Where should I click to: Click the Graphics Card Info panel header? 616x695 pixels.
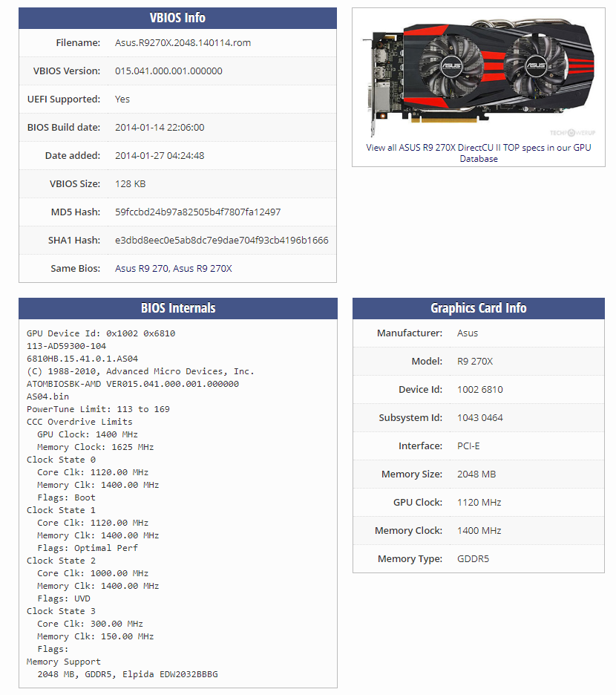tap(479, 308)
